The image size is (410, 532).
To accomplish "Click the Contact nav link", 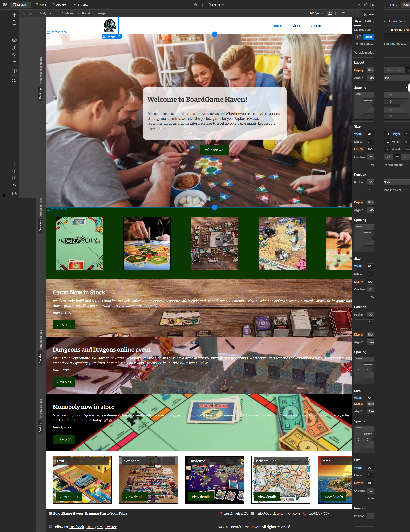I will click(317, 26).
